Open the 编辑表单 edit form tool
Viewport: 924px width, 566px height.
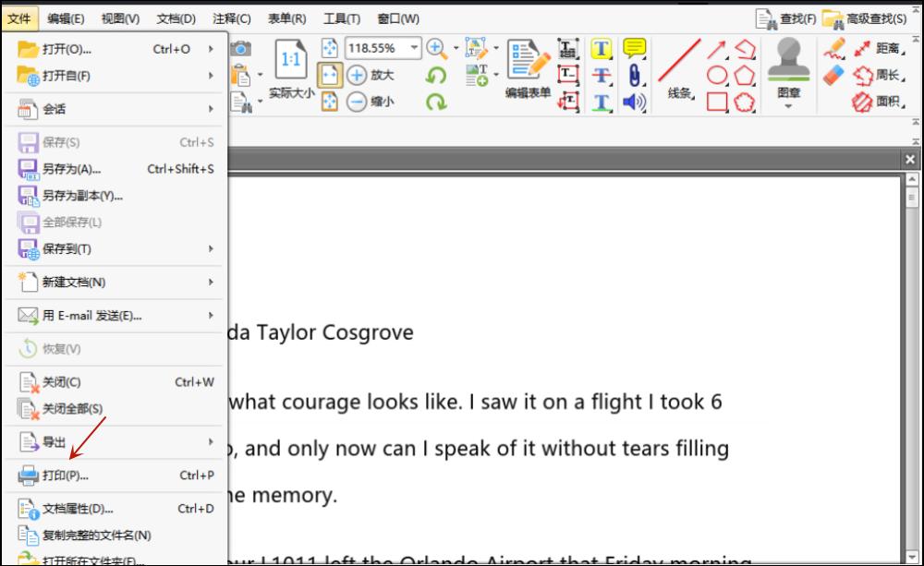pos(528,68)
